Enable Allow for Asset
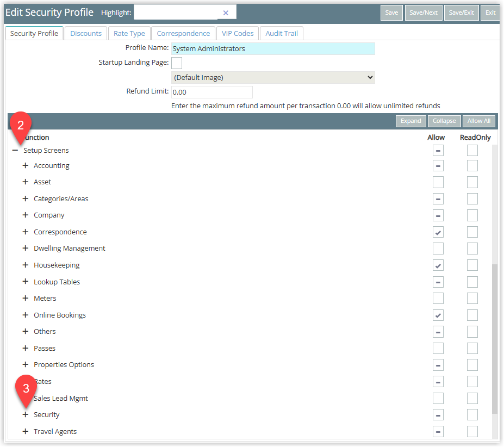Screen dimensions: 504x447 pos(438,182)
